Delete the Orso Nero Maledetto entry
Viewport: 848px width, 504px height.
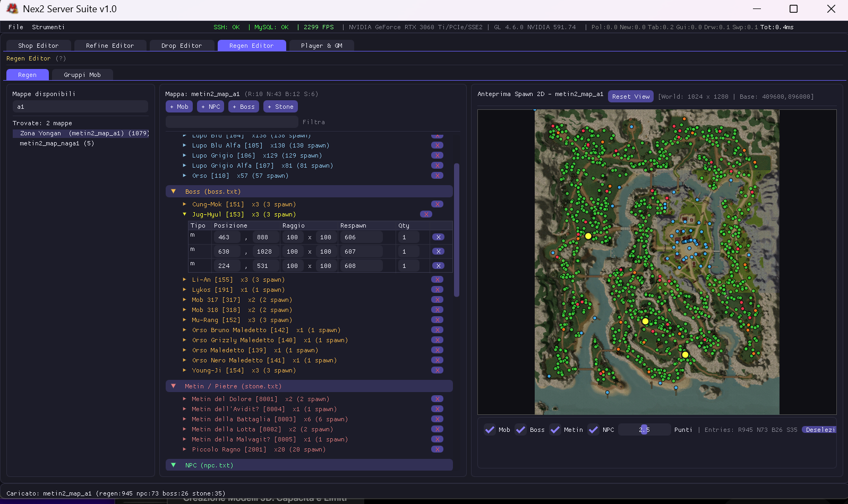click(x=437, y=360)
